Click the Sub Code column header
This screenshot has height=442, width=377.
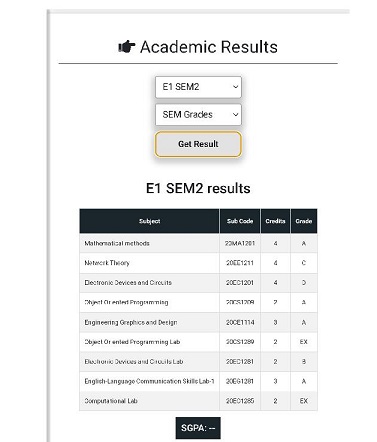[x=240, y=221]
